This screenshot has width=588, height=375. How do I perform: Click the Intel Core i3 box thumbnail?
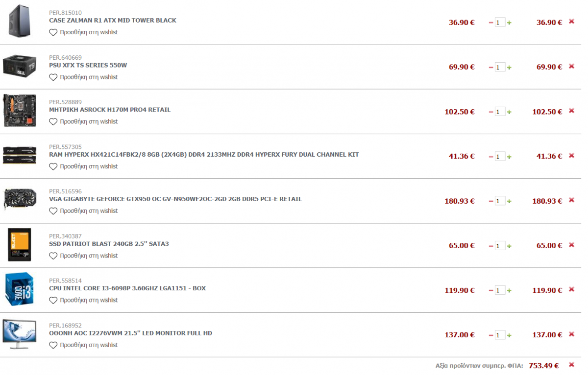[20, 289]
